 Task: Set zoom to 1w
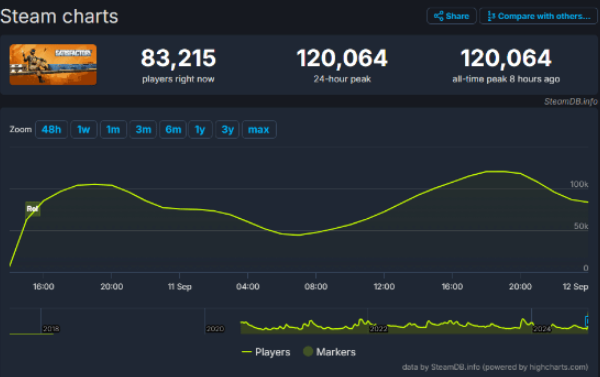pyautogui.click(x=83, y=129)
